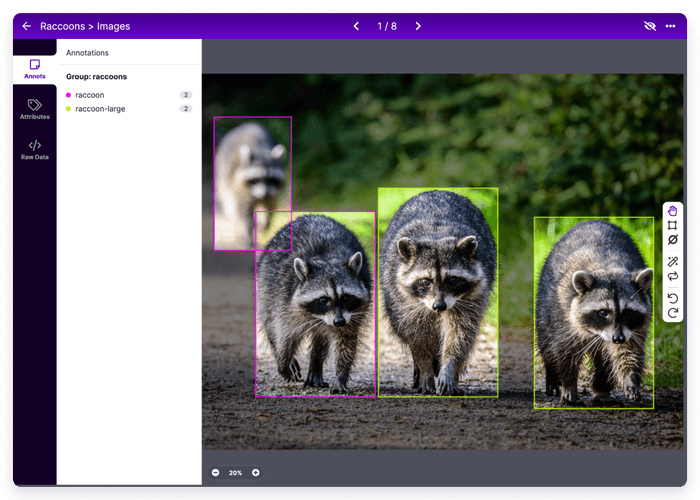Zoom out with the minus button
Viewport: 700px width, 500px height.
(215, 472)
